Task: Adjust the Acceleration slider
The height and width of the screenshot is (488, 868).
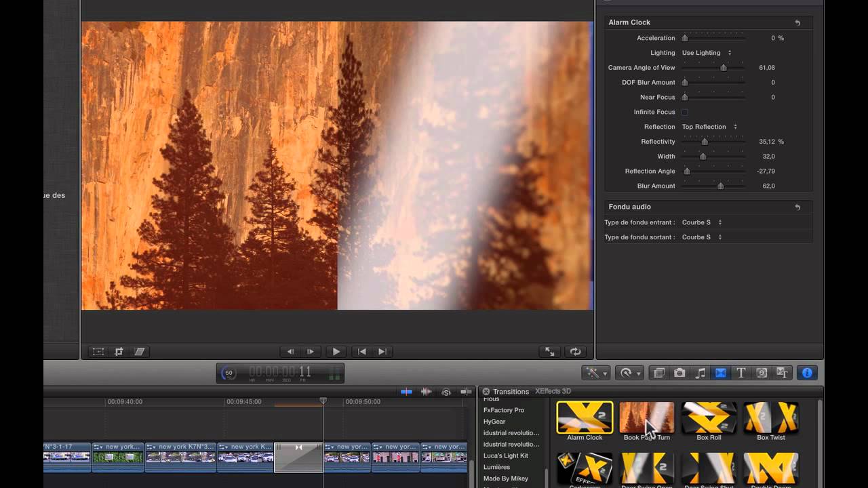Action: [x=685, y=38]
